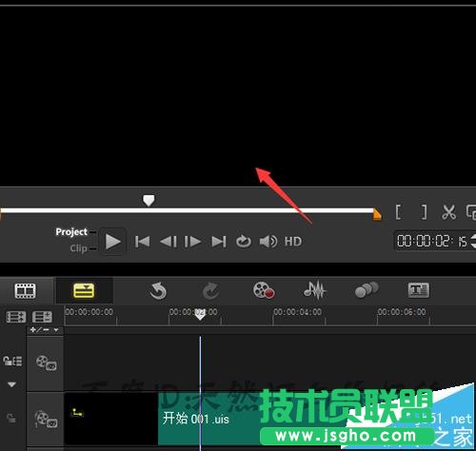476x451 pixels.
Task: Jump to the start with Home button
Action: (x=142, y=242)
